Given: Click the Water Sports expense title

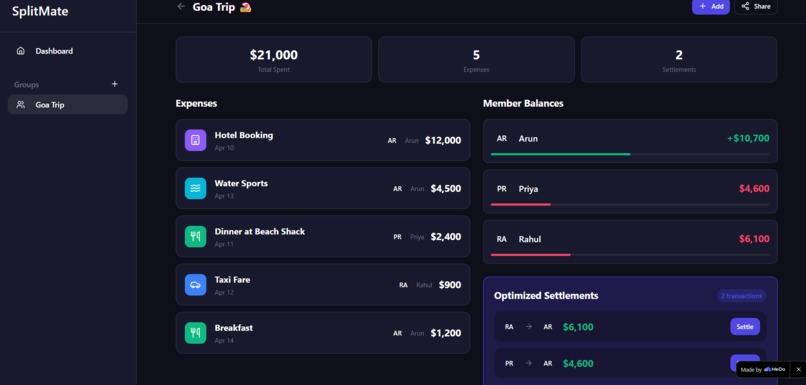Looking at the screenshot, I should 241,184.
